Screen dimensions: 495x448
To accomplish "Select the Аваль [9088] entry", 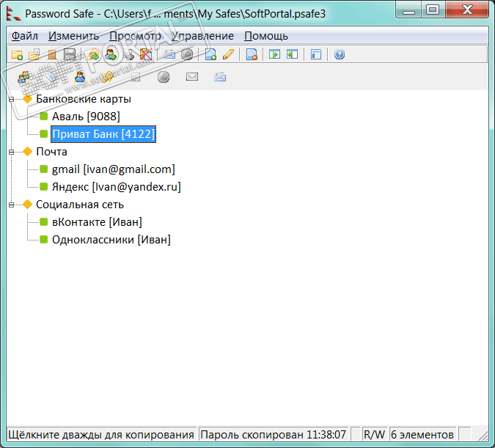I will (x=86, y=117).
